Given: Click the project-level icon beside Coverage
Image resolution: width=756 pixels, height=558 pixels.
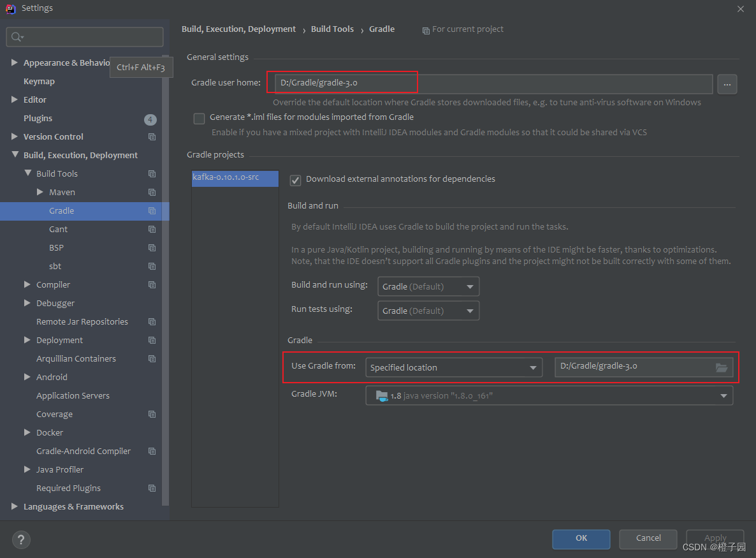Looking at the screenshot, I should [152, 415].
